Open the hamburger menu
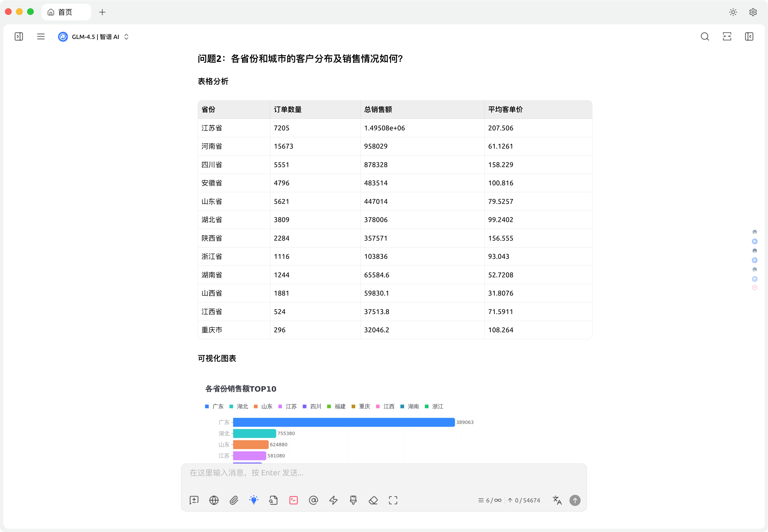The height and width of the screenshot is (532, 768). coord(41,36)
